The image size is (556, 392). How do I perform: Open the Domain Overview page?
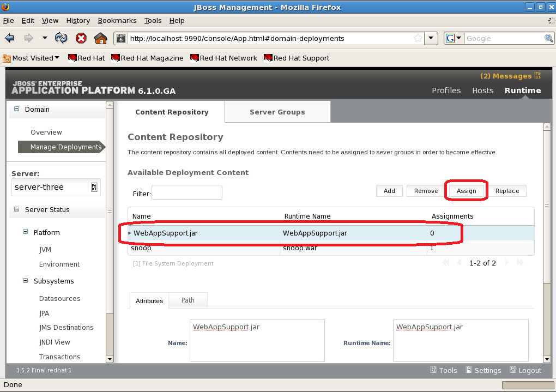coord(46,132)
